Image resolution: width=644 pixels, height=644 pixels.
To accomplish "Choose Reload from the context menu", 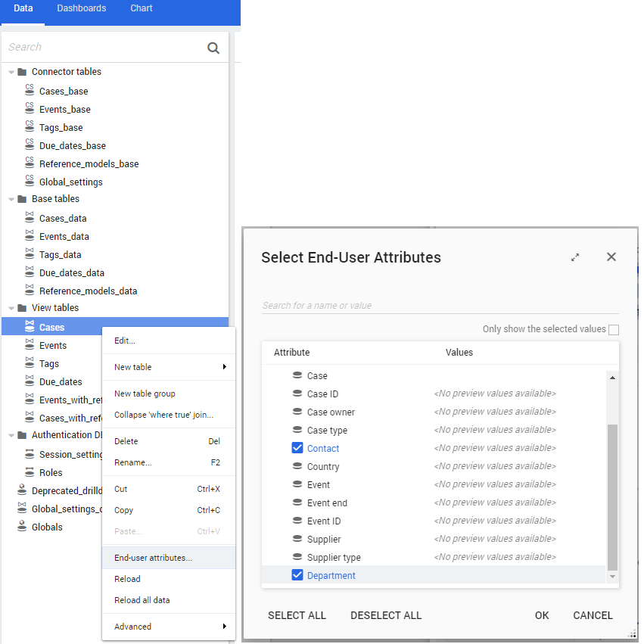I will pyautogui.click(x=169, y=579).
